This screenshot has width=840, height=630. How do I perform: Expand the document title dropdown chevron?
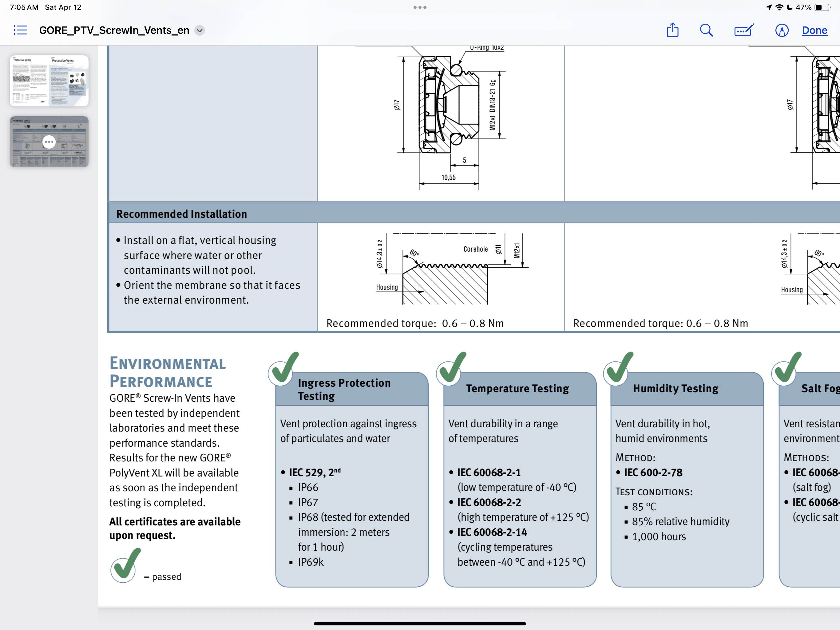[200, 30]
